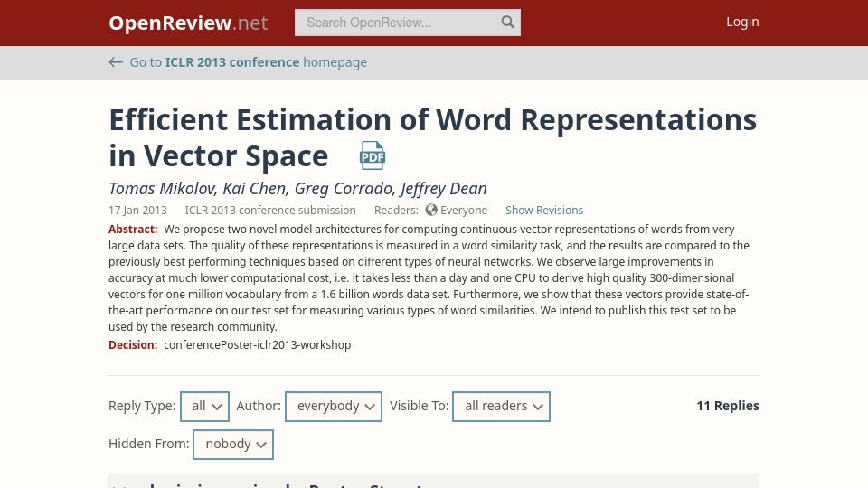This screenshot has height=488, width=868.
Task: Click the authors line Tomas Mikolov
Action: tap(297, 189)
